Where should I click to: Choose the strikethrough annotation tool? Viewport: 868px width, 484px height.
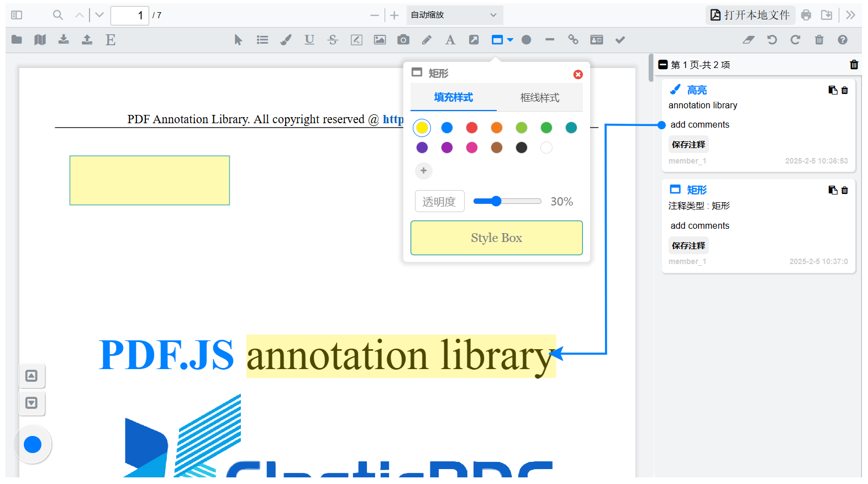click(333, 40)
